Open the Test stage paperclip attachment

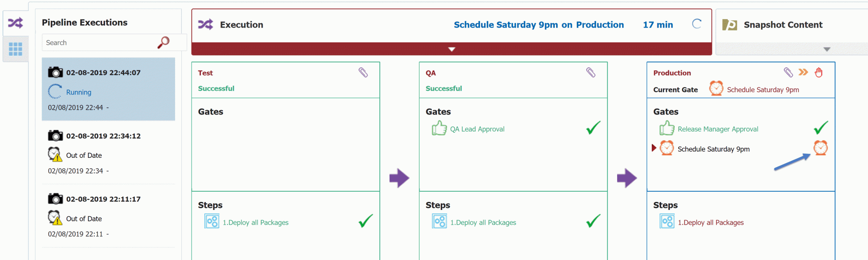(363, 73)
